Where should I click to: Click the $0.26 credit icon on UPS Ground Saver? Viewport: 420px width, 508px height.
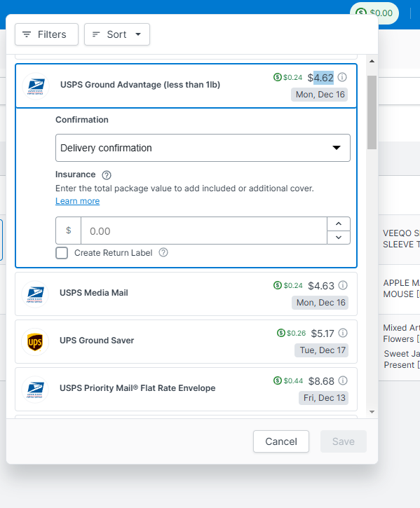coord(281,333)
